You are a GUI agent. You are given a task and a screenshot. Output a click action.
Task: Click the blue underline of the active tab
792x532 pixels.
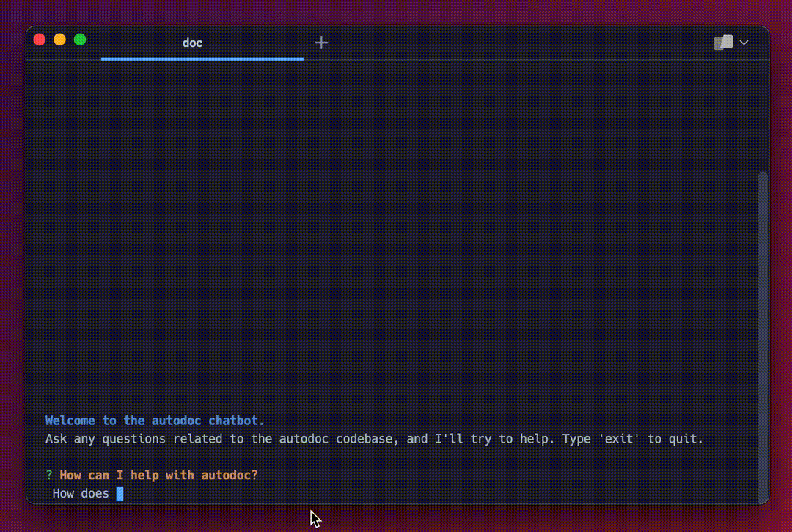[x=202, y=59]
